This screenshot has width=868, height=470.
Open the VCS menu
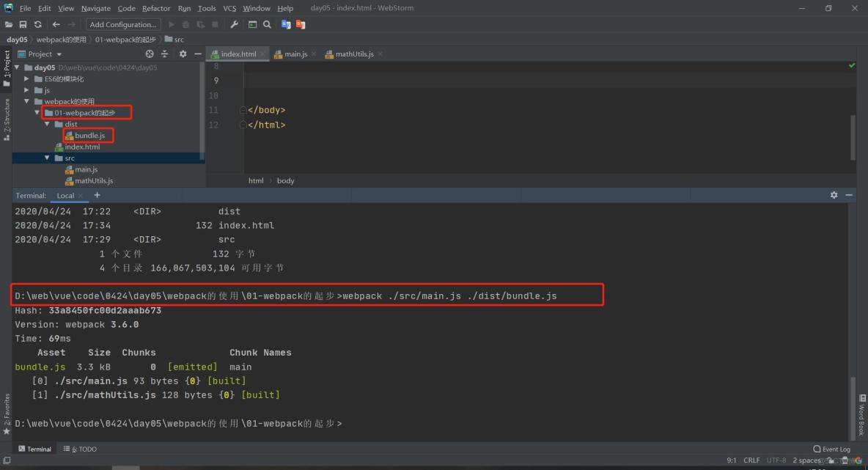(229, 8)
